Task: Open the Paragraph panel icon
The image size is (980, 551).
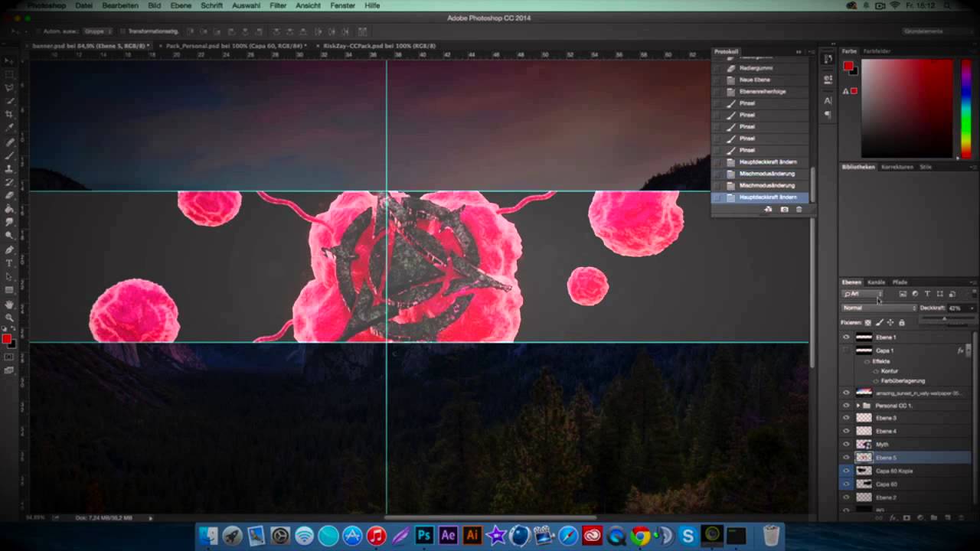Action: (828, 114)
